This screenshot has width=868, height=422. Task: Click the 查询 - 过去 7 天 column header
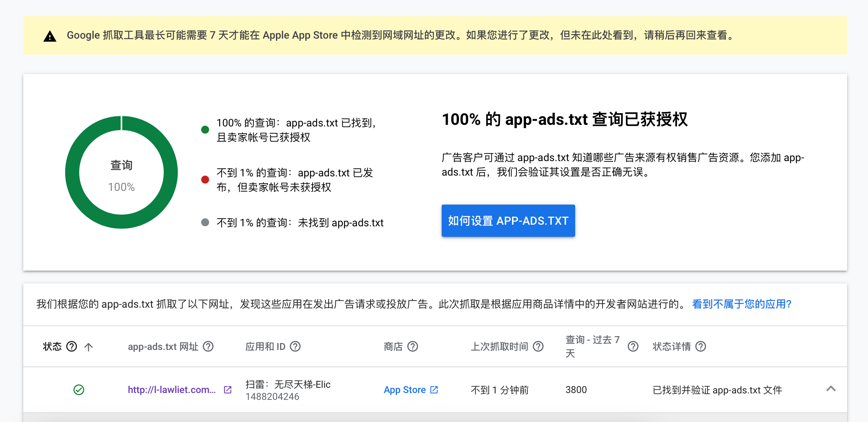[x=592, y=346]
